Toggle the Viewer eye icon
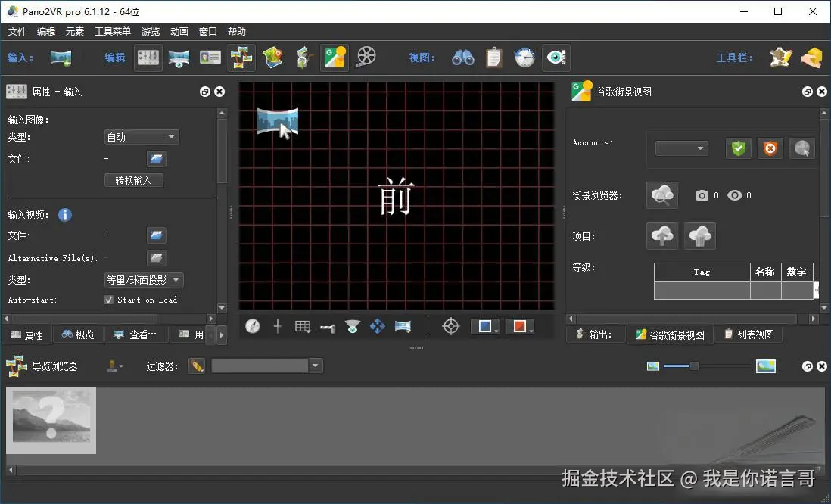The width and height of the screenshot is (831, 504). pos(556,58)
